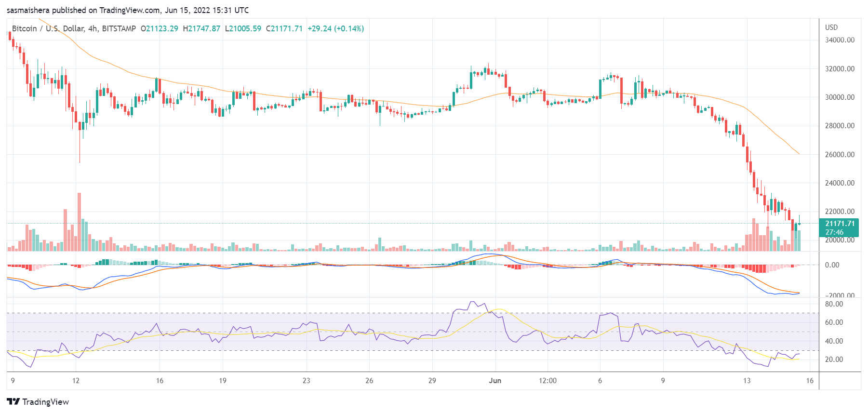Click the 30000.00 price axis label

point(840,97)
